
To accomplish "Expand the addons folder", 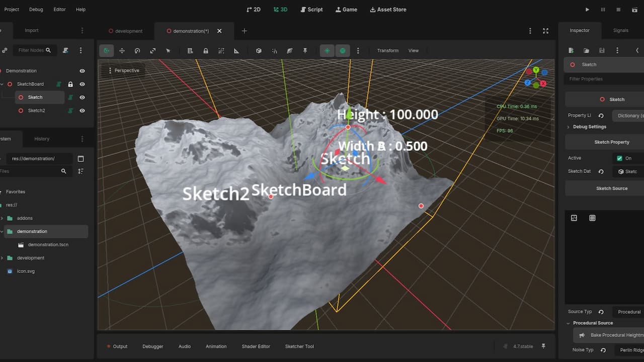I will click(x=2, y=218).
